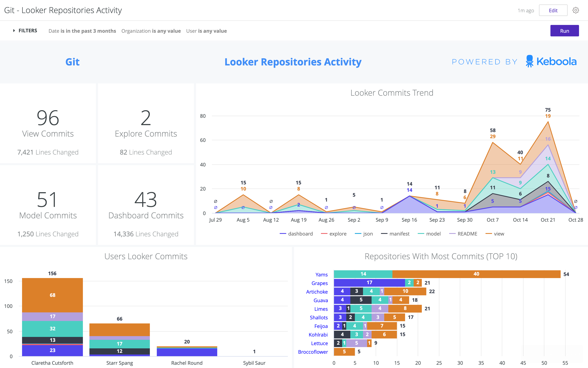Toggle the explore series in legend
Screen dimensions: 588x368
(x=334, y=234)
